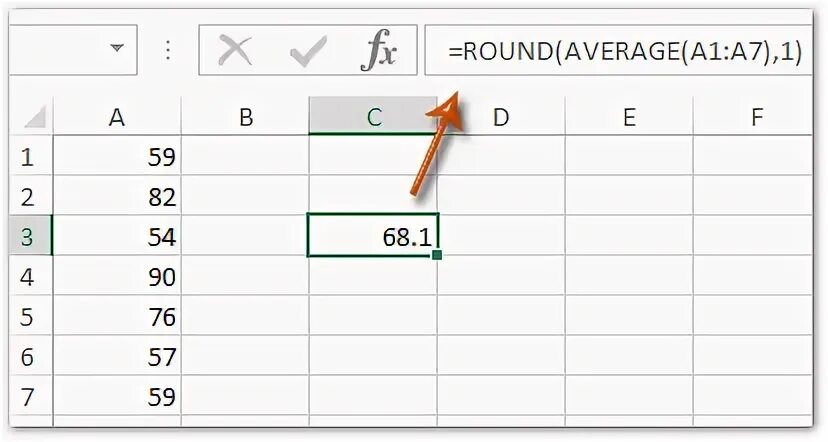828x442 pixels.
Task: Click the formula bar resize dots handle
Action: click(168, 49)
